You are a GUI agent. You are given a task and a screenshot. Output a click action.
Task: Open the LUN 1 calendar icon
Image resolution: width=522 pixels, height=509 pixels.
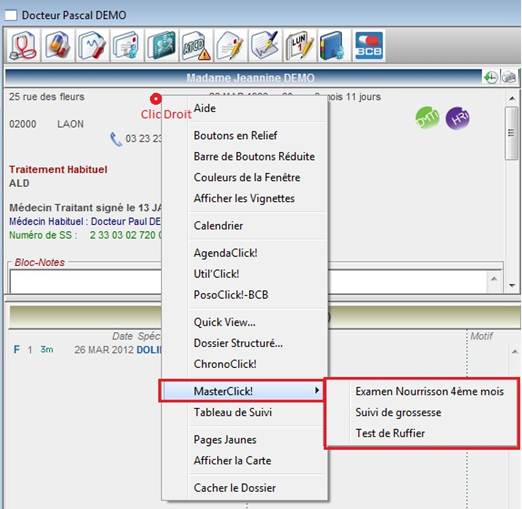pyautogui.click(x=300, y=46)
